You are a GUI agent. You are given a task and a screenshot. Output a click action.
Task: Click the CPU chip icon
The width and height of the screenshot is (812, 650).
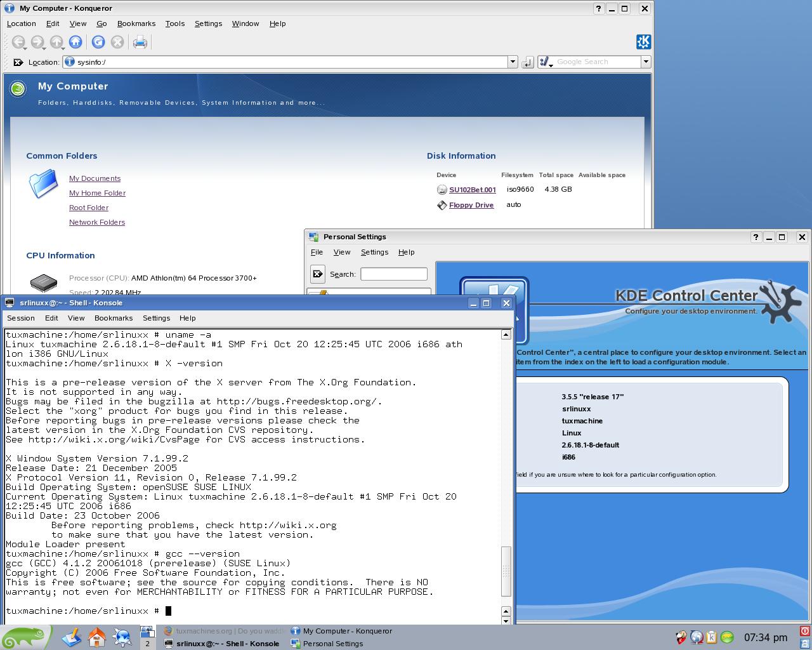click(44, 283)
